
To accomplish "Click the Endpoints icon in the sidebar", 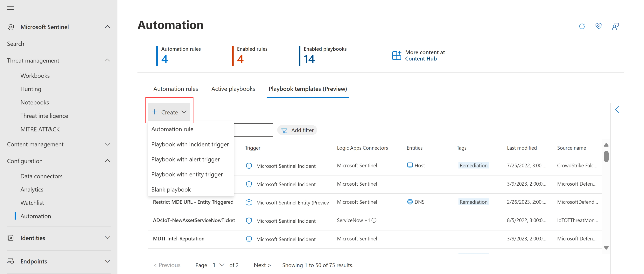I will [11, 261].
